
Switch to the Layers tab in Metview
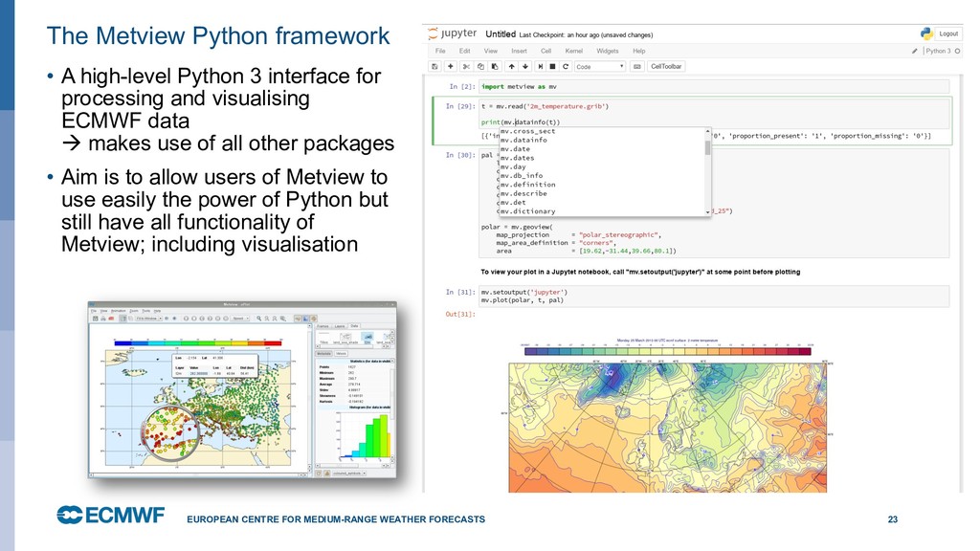tap(341, 326)
